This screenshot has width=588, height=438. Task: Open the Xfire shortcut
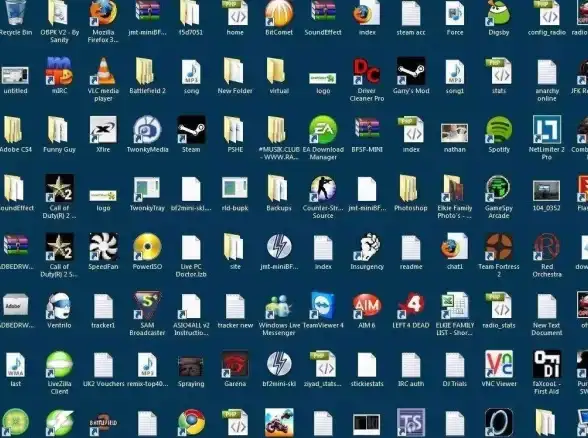103,130
